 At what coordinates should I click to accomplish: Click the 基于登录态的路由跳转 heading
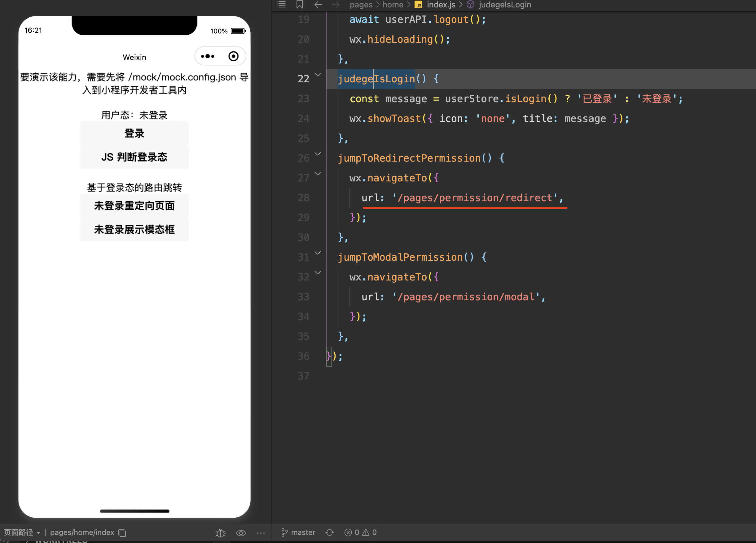[x=134, y=187]
